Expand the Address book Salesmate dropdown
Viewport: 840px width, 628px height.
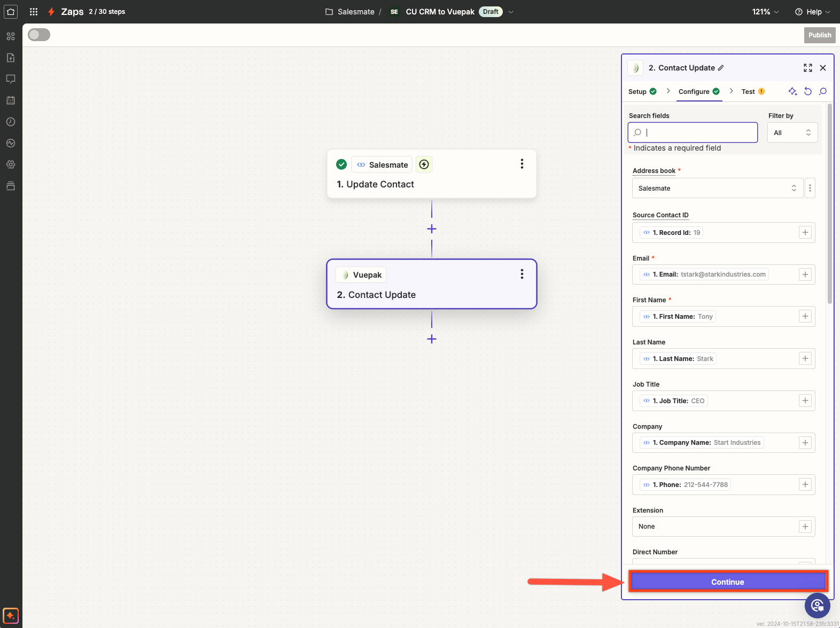tap(717, 189)
